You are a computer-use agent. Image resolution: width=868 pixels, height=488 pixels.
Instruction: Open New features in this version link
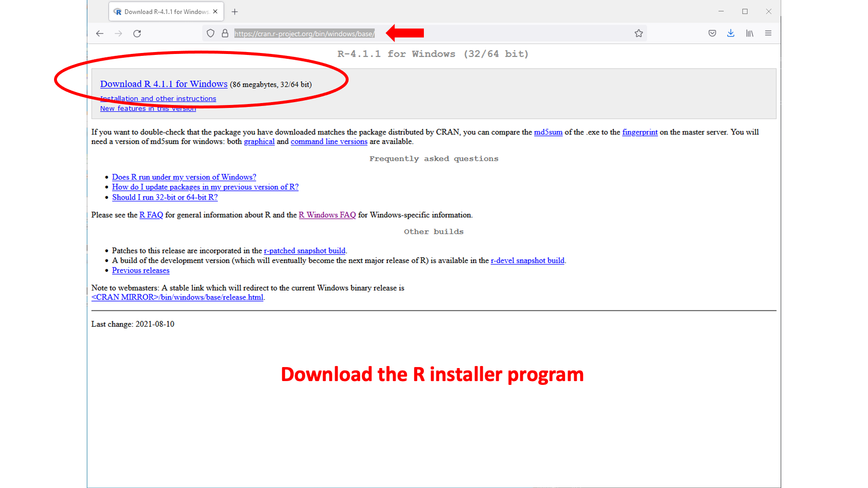coord(148,108)
